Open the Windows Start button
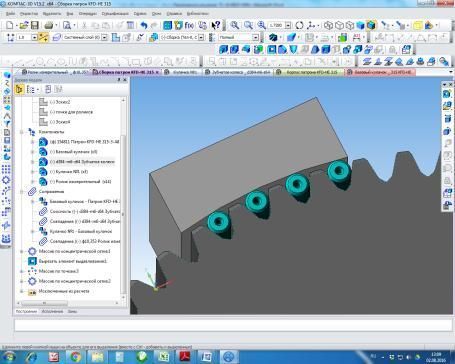455x364 pixels. pyautogui.click(x=9, y=357)
